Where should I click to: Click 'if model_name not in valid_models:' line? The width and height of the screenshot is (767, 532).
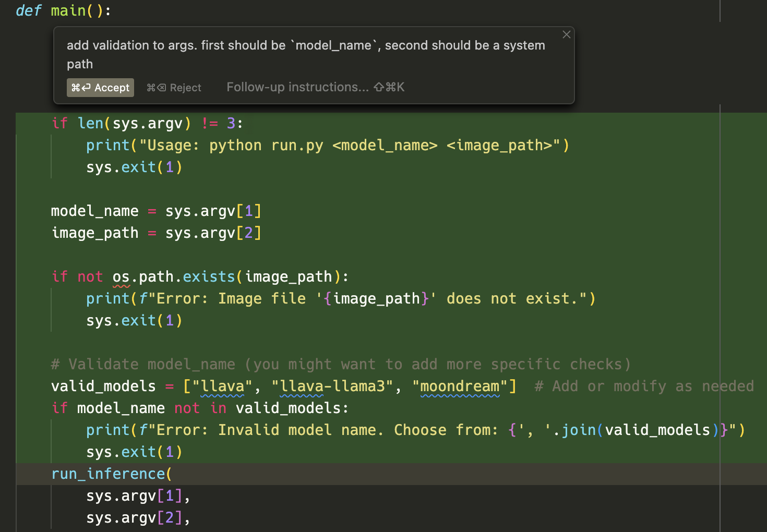(x=200, y=408)
